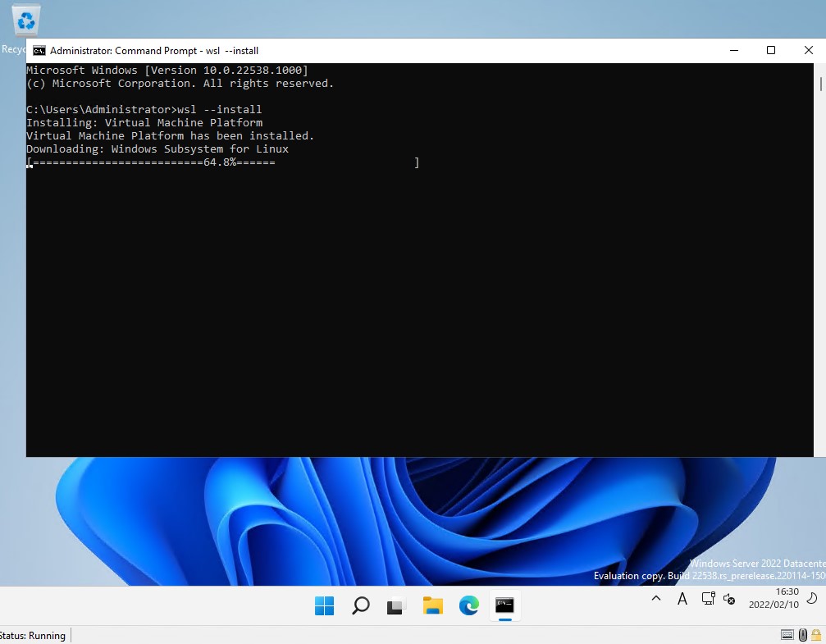Maximize the Command Prompt window
The height and width of the screenshot is (644, 826).
(771, 51)
